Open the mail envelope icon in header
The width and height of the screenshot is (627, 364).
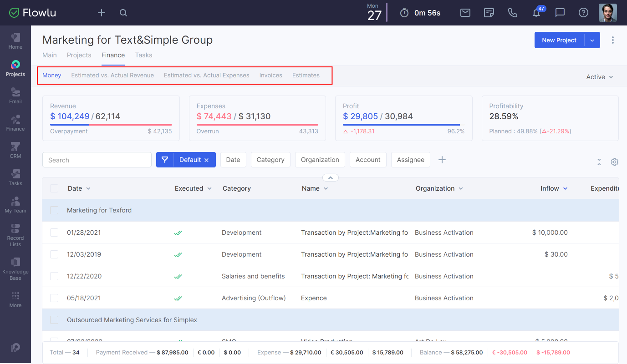[465, 13]
